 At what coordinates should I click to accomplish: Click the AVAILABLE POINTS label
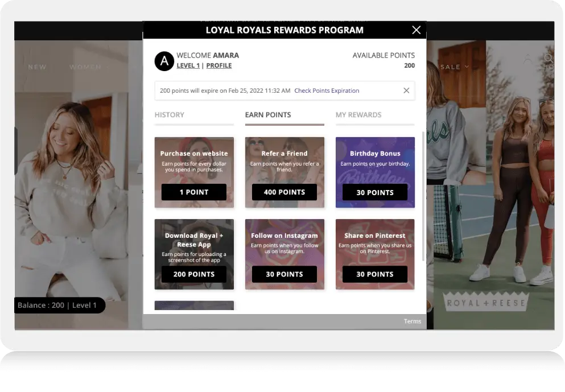pyautogui.click(x=383, y=55)
